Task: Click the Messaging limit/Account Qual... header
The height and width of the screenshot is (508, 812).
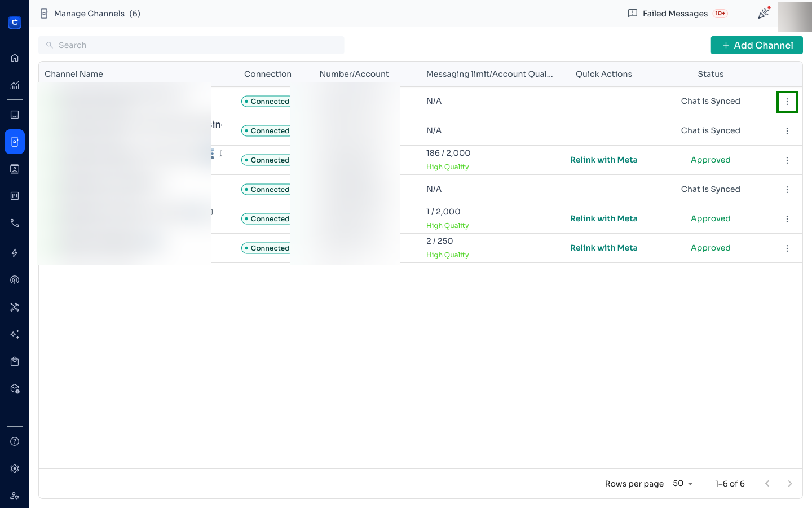Action: [489, 74]
